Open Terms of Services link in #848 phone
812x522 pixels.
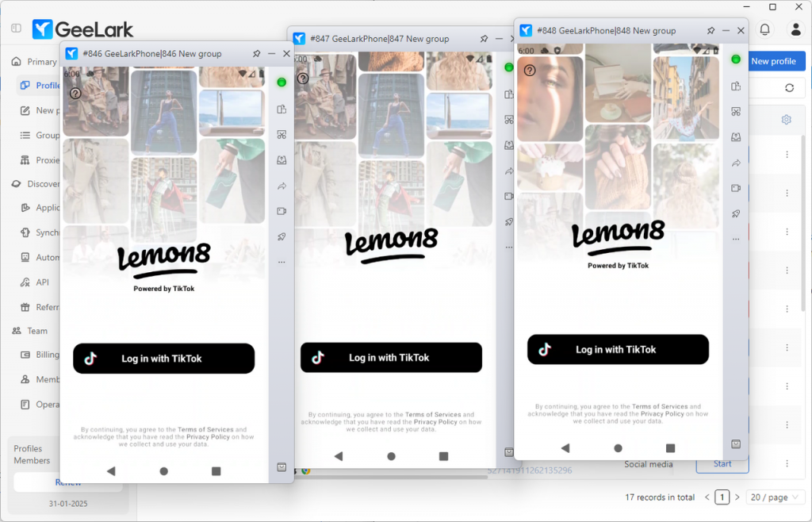pos(660,406)
